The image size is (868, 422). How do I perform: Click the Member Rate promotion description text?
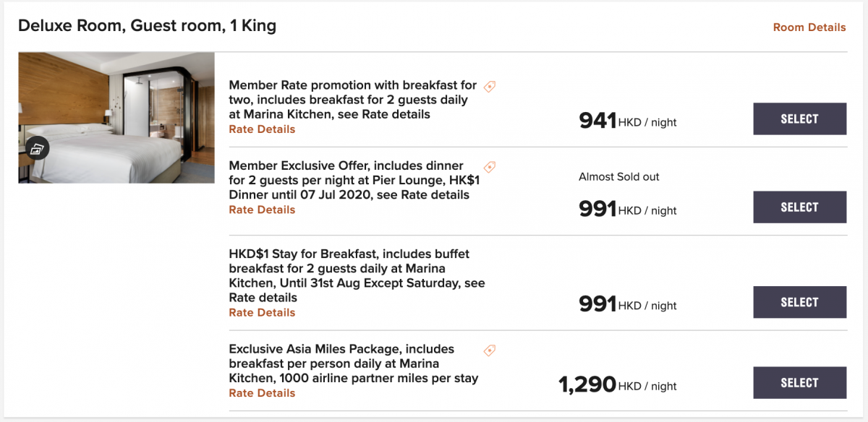[x=353, y=100]
